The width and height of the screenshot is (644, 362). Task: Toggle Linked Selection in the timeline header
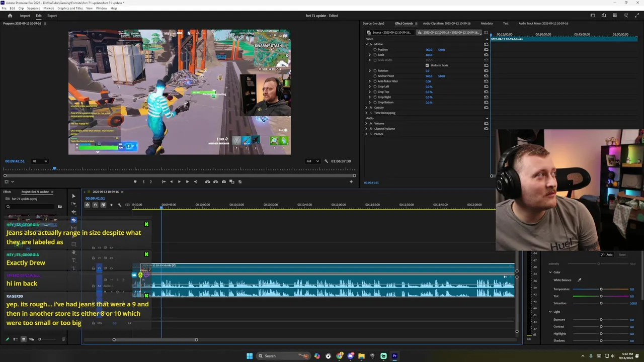[103, 205]
